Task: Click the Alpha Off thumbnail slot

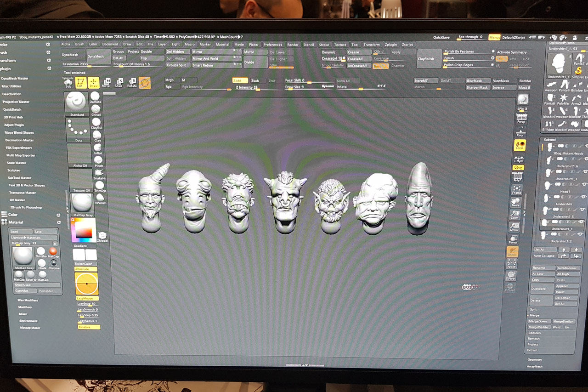Action: 79,155
